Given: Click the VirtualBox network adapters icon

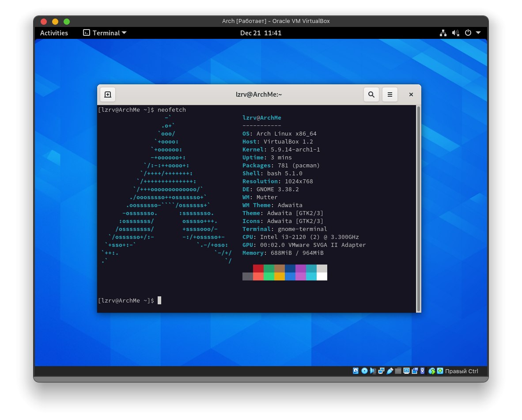Looking at the screenshot, I should [x=381, y=371].
